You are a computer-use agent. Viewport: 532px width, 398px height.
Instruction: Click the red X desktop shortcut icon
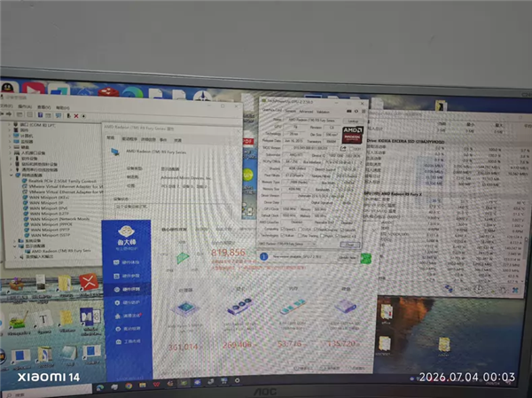click(88, 282)
